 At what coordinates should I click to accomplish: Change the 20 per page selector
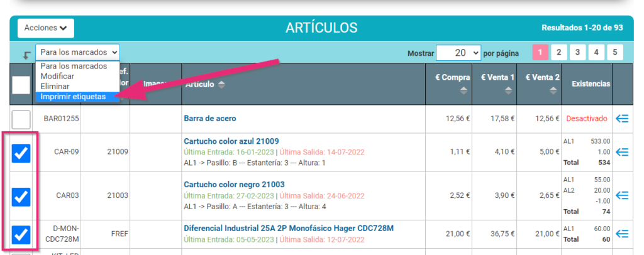458,53
